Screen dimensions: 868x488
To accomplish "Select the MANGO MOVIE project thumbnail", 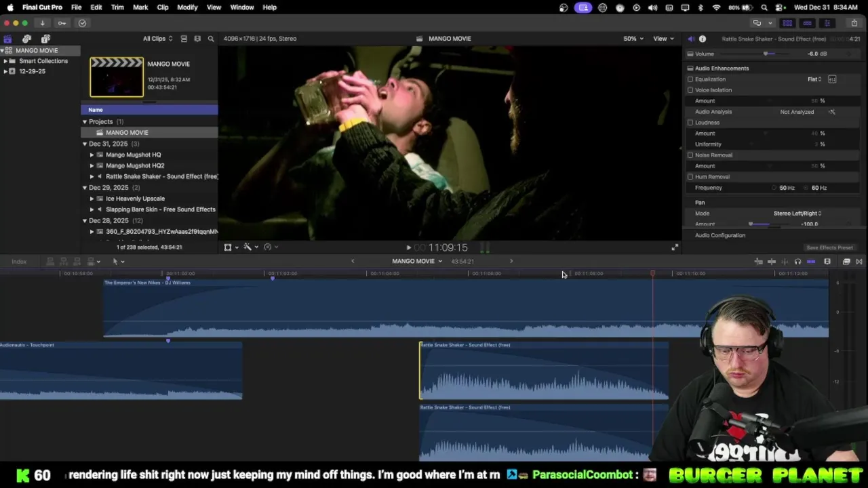I will [x=117, y=77].
